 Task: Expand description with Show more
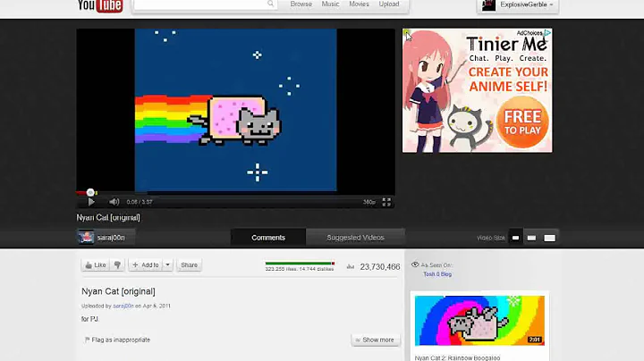point(375,340)
